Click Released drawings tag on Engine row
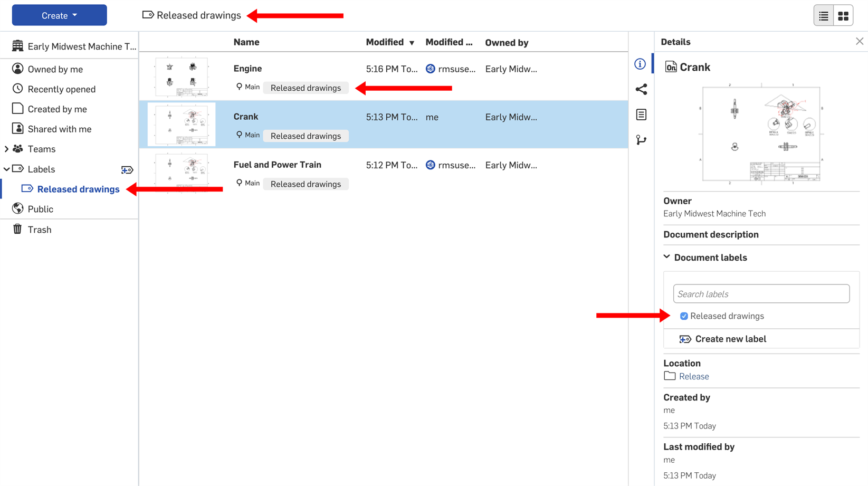 click(306, 88)
